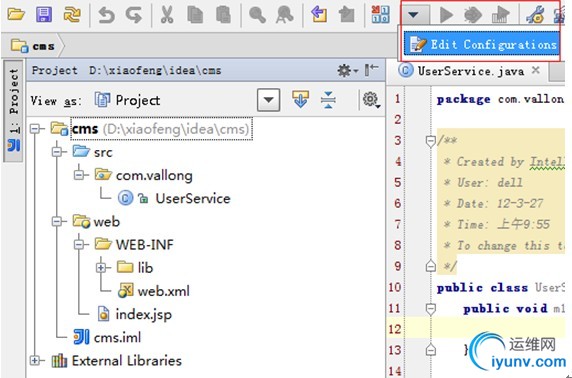Screen dimensions: 572x378
Task: Click the Run play button
Action: click(446, 15)
